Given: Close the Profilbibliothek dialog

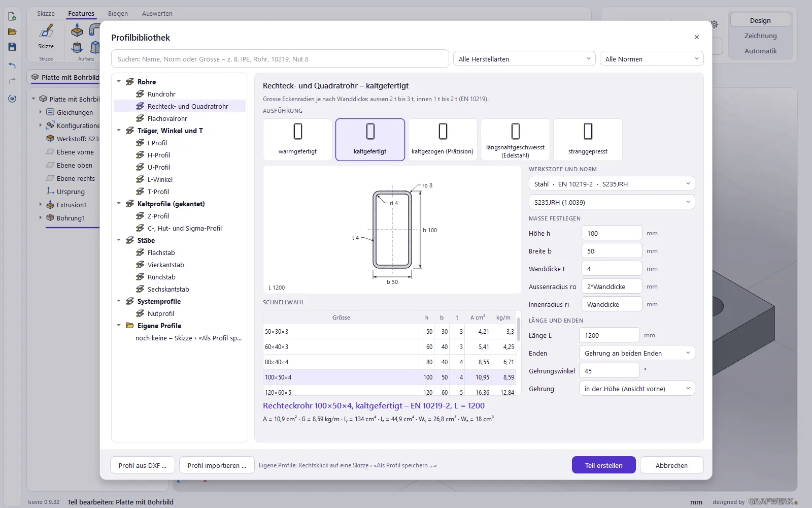Looking at the screenshot, I should tap(697, 37).
